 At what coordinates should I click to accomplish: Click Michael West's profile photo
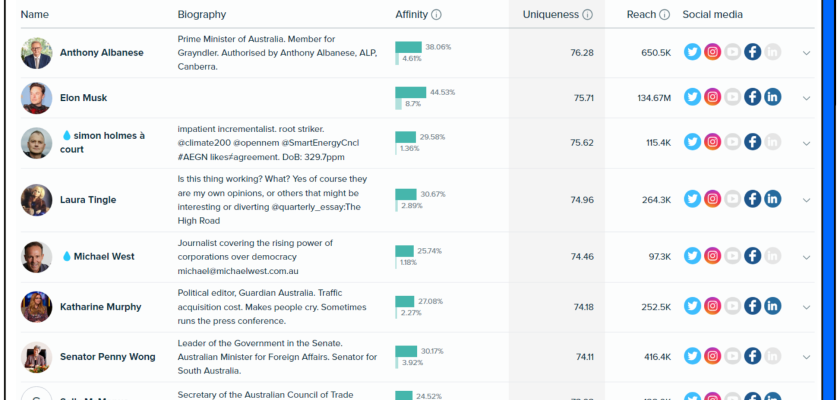click(36, 256)
